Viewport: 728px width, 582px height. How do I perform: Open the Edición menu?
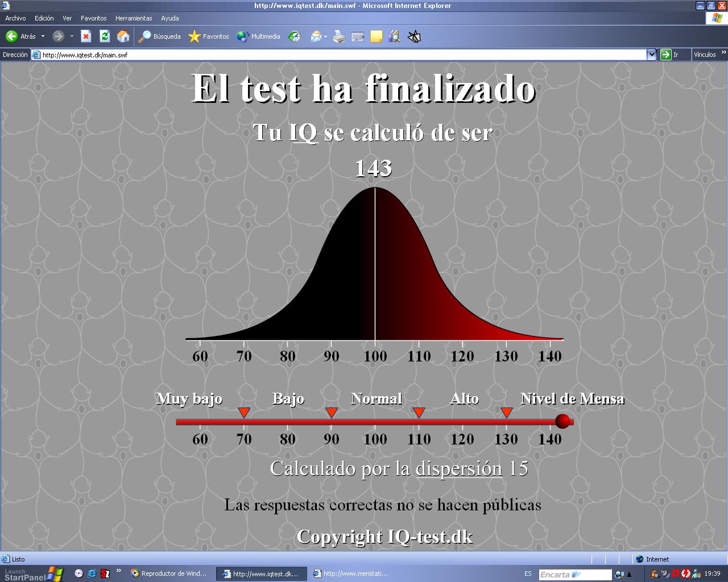pyautogui.click(x=44, y=18)
